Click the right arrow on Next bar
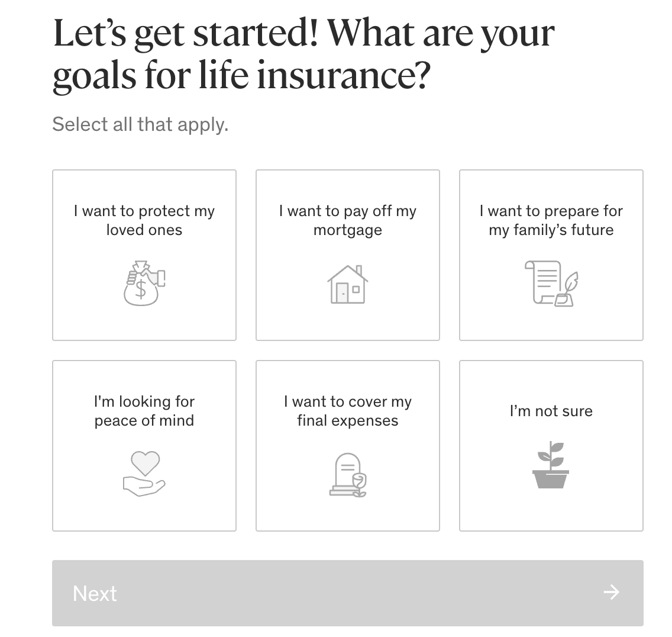672x637 pixels. (x=611, y=592)
